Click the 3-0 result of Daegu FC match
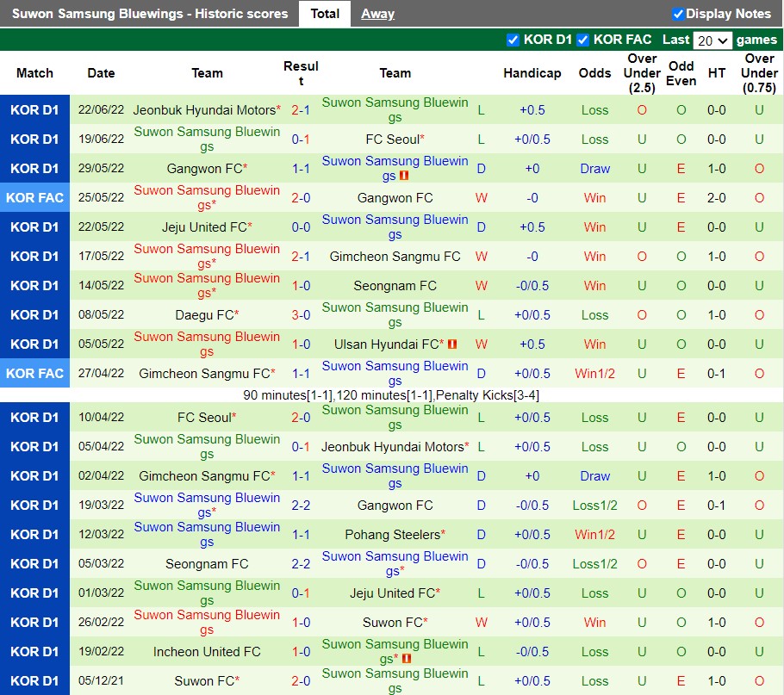The height and width of the screenshot is (695, 784). 301,315
